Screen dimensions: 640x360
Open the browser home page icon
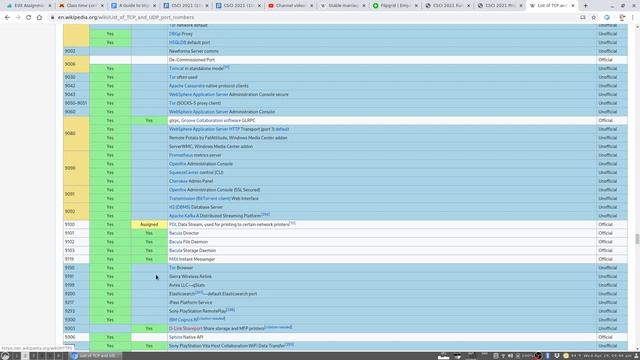39,18
